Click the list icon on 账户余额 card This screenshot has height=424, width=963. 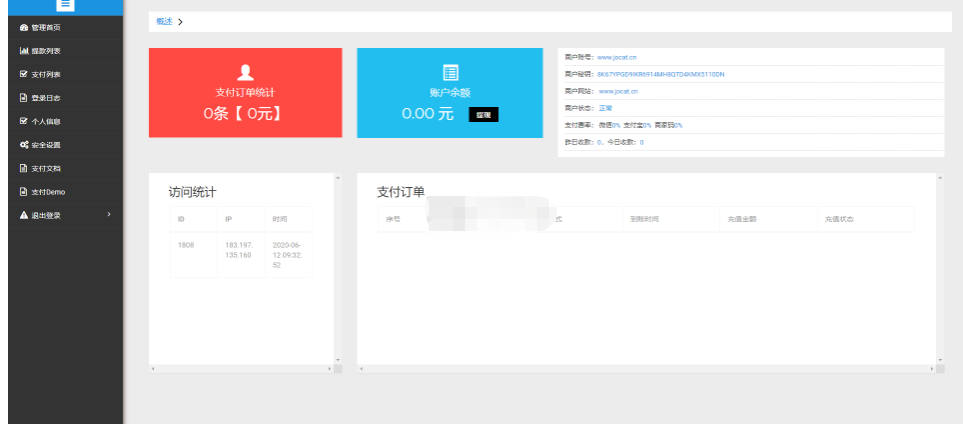(451, 72)
